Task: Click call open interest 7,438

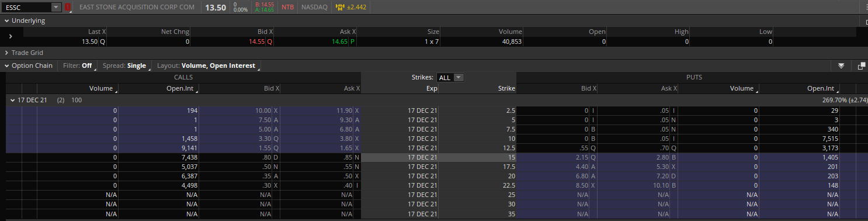Action: [189, 157]
